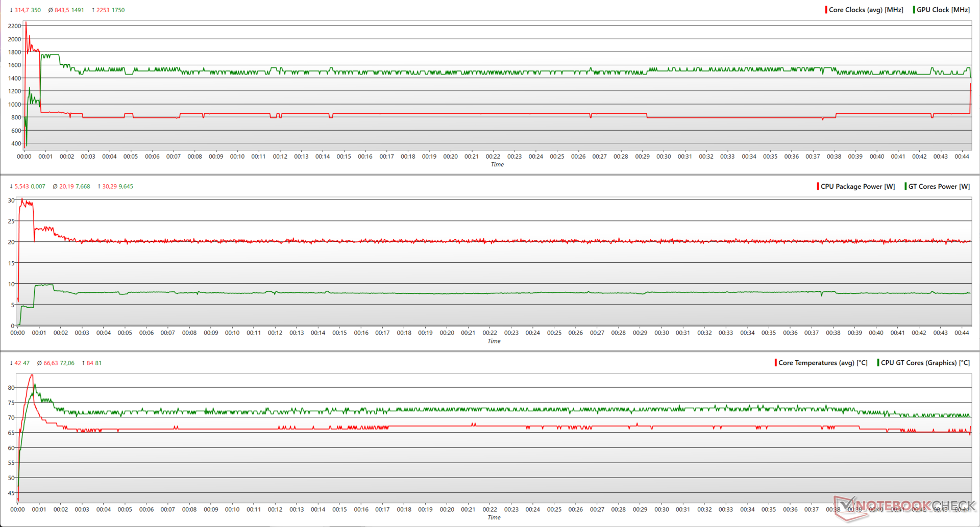This screenshot has width=980, height=527.
Task: Select the GPU Clock [MHz] legend label
Action: coord(943,10)
